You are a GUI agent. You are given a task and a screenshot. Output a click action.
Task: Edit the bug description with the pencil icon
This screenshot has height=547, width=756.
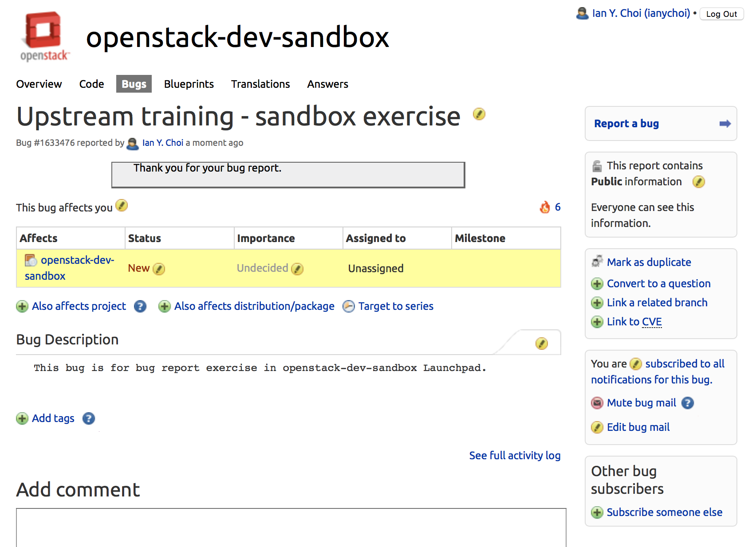[541, 344]
